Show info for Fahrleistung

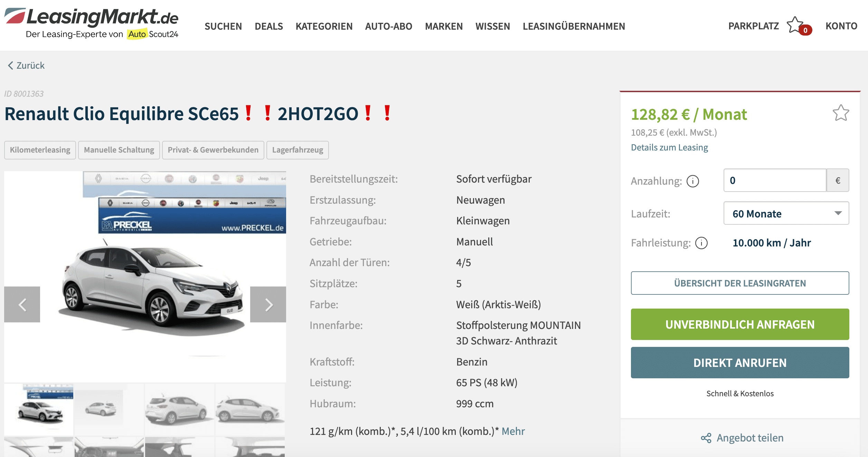(701, 243)
